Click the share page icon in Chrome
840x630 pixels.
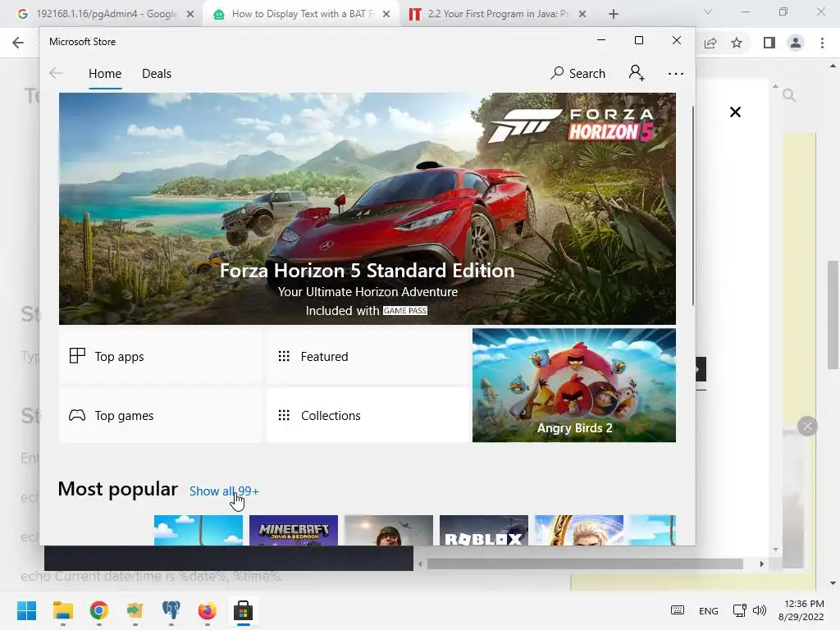710,43
